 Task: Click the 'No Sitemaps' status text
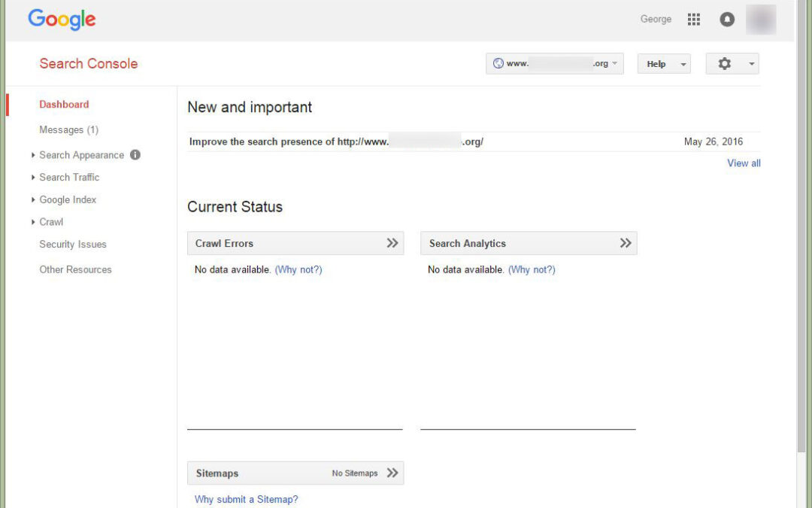[x=355, y=473]
